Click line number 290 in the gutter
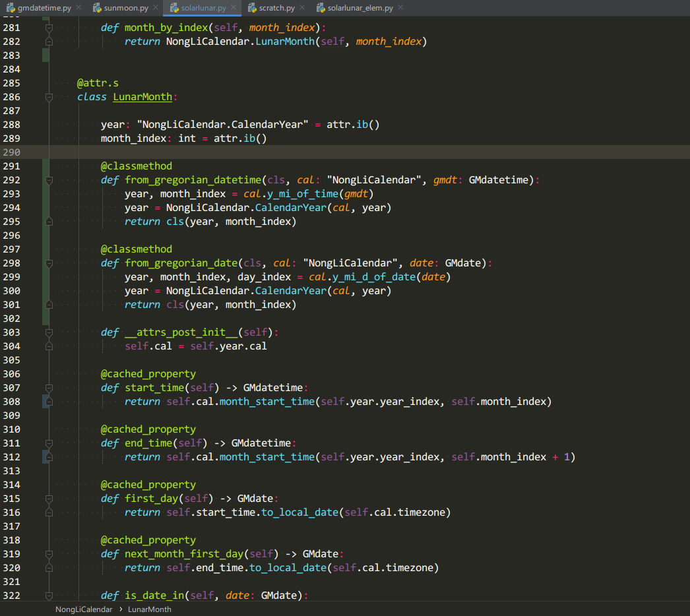 (12, 152)
